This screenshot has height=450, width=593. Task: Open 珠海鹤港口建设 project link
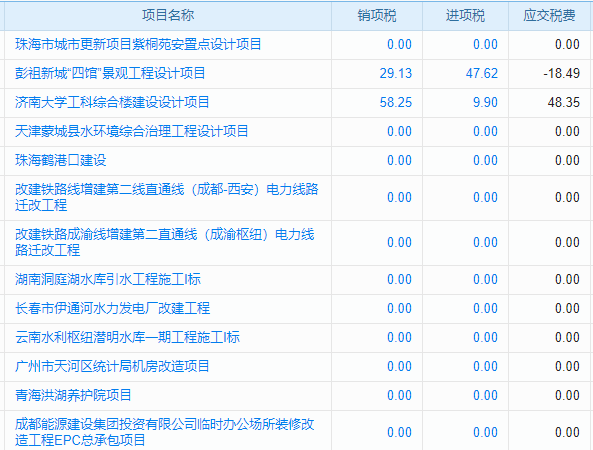tap(61, 160)
